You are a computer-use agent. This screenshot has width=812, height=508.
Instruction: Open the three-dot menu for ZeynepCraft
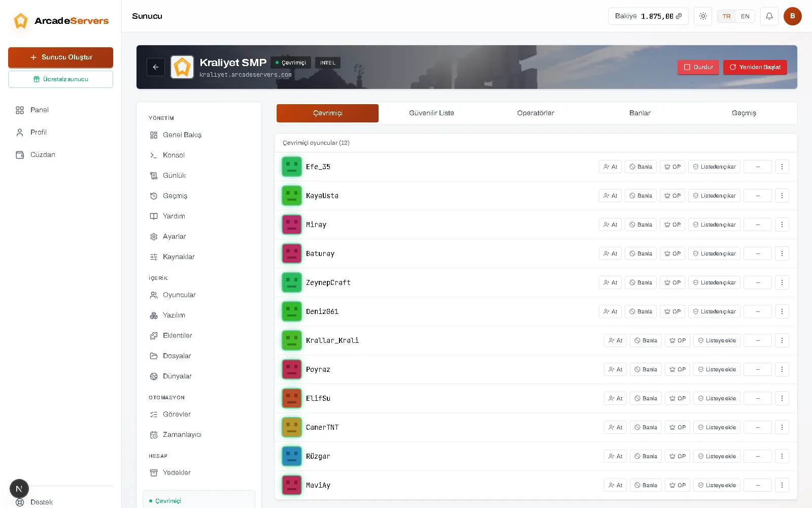782,282
